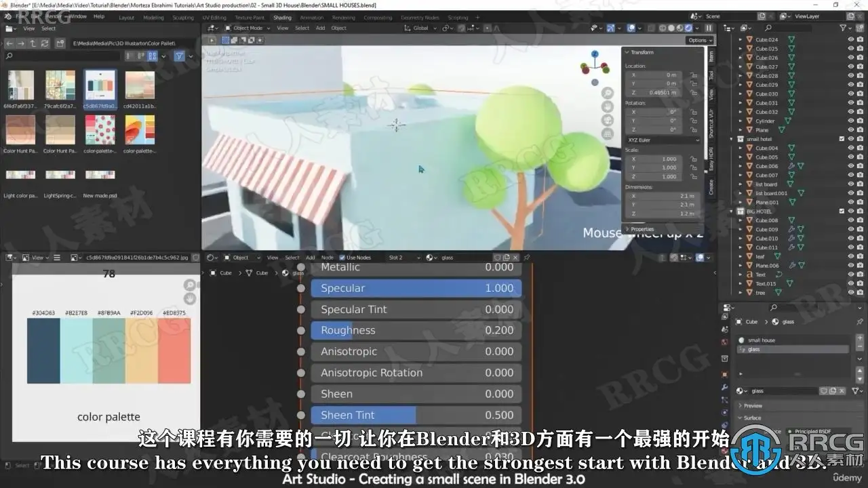Uncheck small hotel collection checkbox
Image resolution: width=868 pixels, height=488 pixels.
842,139
